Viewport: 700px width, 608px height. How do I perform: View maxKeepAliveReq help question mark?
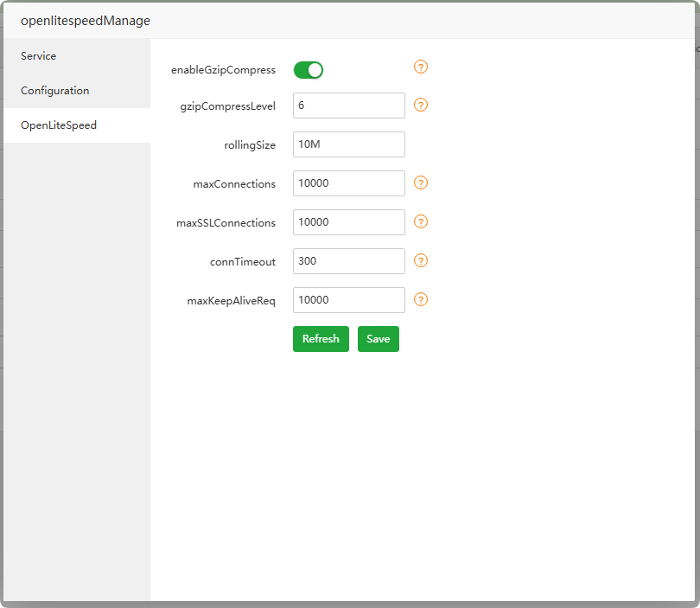[x=421, y=299]
